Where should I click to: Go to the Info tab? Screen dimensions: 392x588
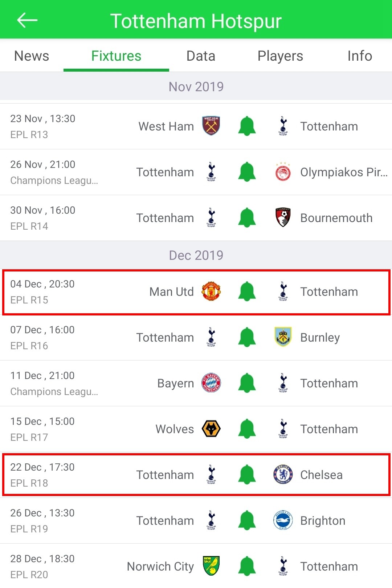click(360, 56)
